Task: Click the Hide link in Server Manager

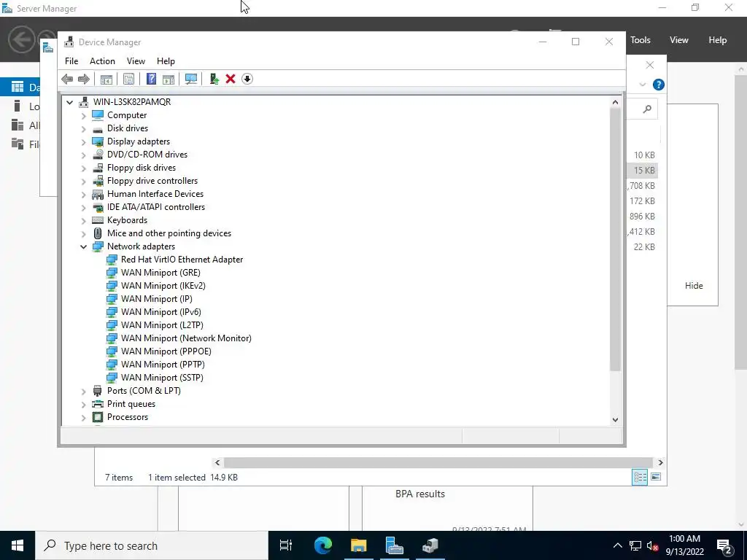Action: pyautogui.click(x=694, y=286)
